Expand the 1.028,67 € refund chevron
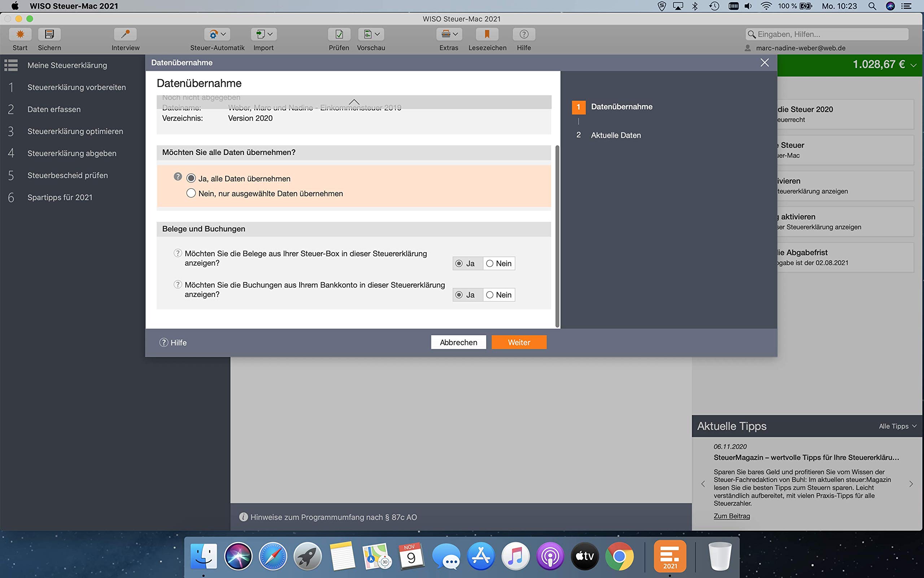Screen dimensions: 924x578 tap(914, 65)
